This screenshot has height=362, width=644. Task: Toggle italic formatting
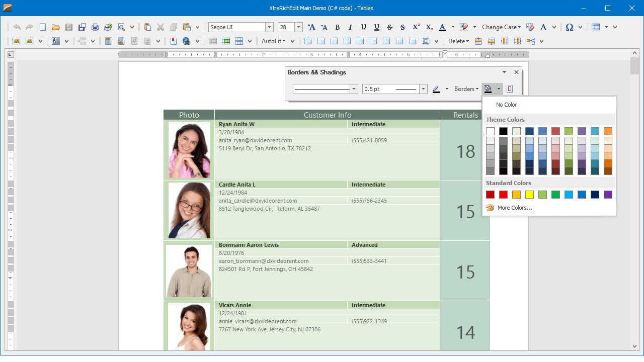tap(350, 27)
